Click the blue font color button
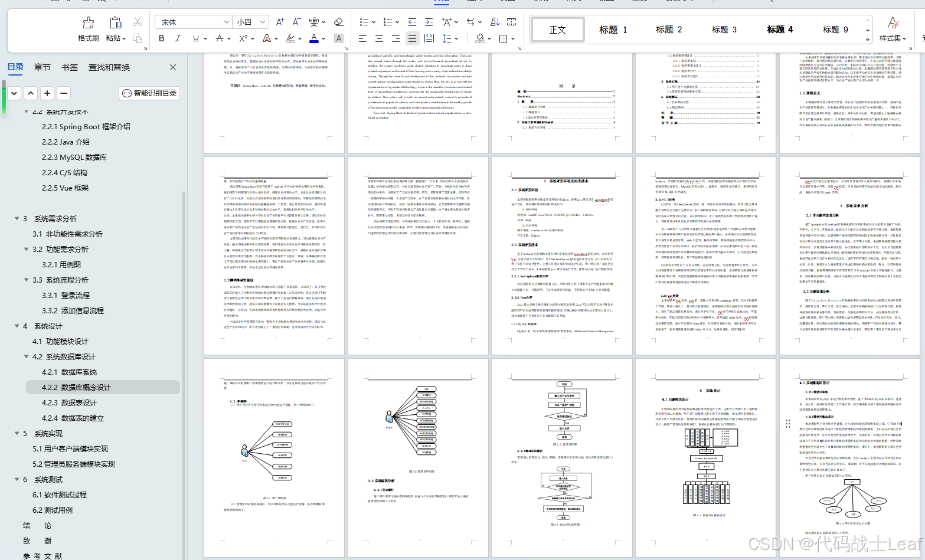The width and height of the screenshot is (925, 560). click(x=314, y=38)
